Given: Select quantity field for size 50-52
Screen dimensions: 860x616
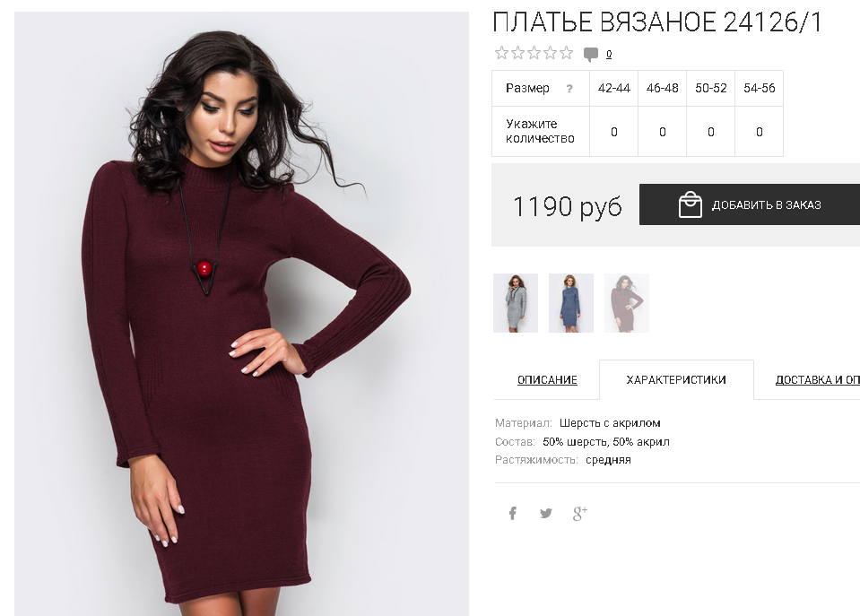Looking at the screenshot, I should click(x=711, y=132).
